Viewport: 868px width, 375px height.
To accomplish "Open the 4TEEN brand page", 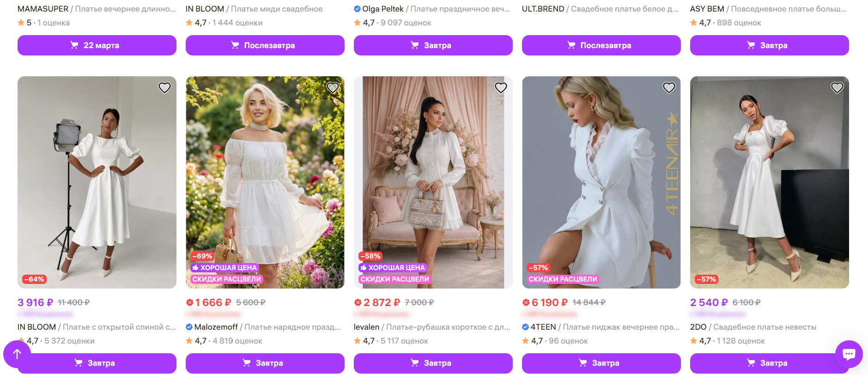I will coord(543,327).
